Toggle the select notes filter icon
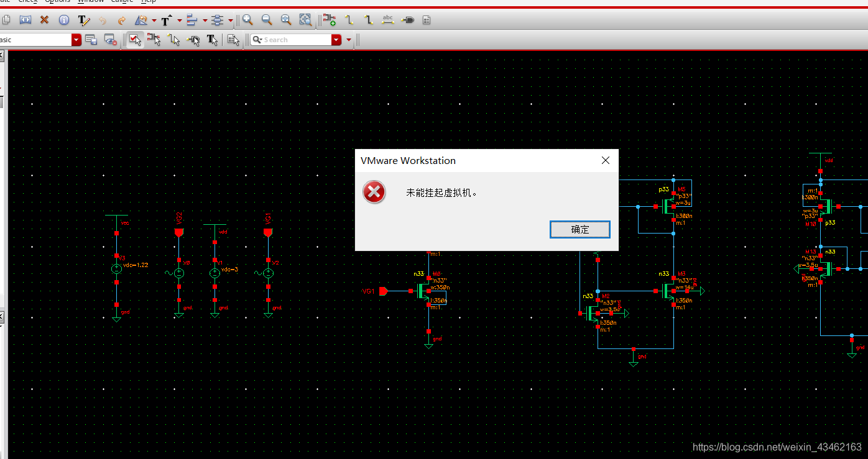The image size is (868, 459). [x=234, y=40]
